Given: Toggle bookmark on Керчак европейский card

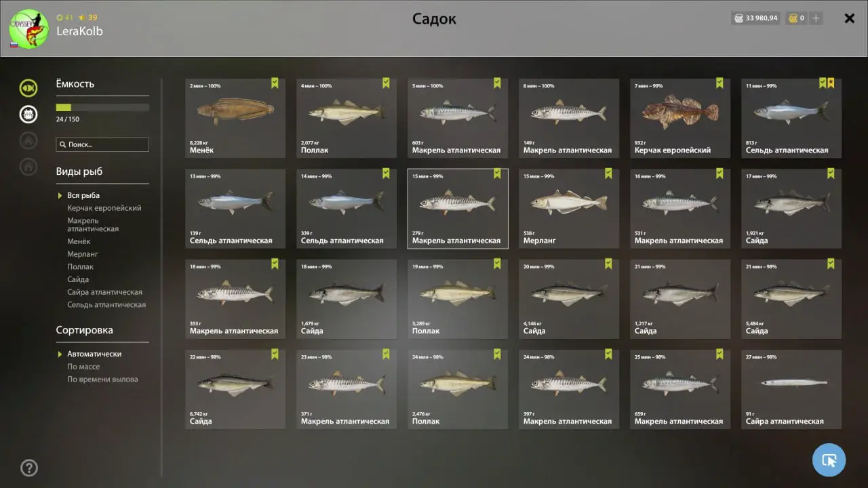Looking at the screenshot, I should click(719, 83).
